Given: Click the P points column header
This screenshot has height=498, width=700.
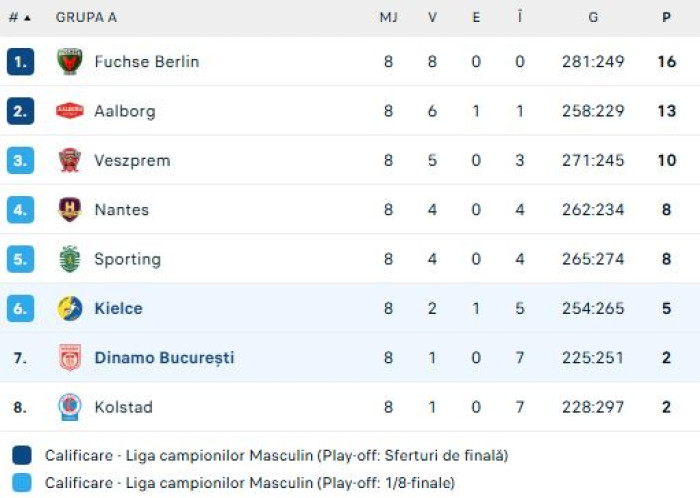Looking at the screenshot, I should coord(666,17).
